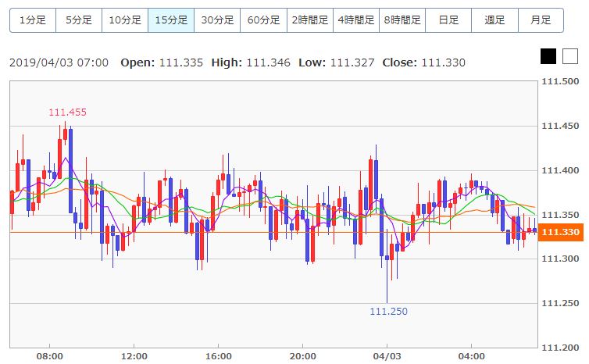This screenshot has width=589, height=364.
Task: Click the 111.500 price axis value
Action: pos(560,81)
